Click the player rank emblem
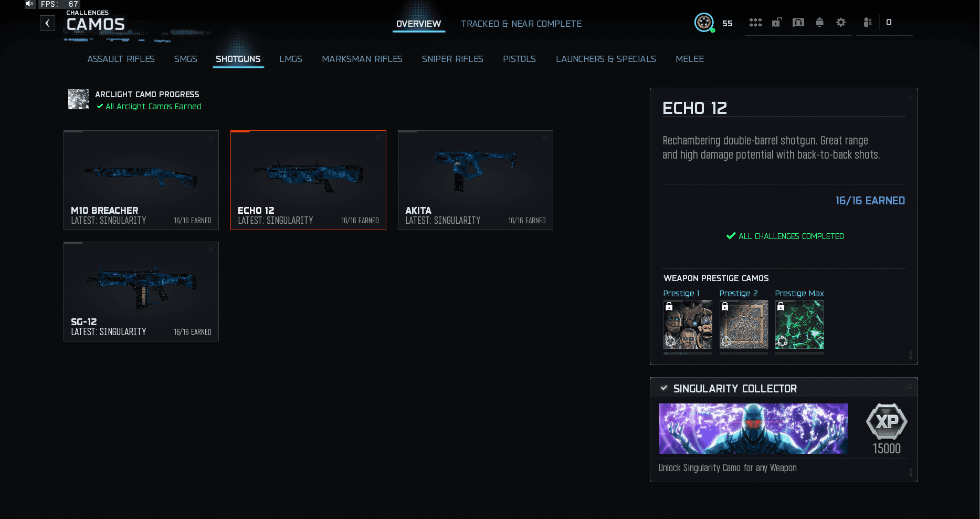980x519 pixels. (704, 23)
